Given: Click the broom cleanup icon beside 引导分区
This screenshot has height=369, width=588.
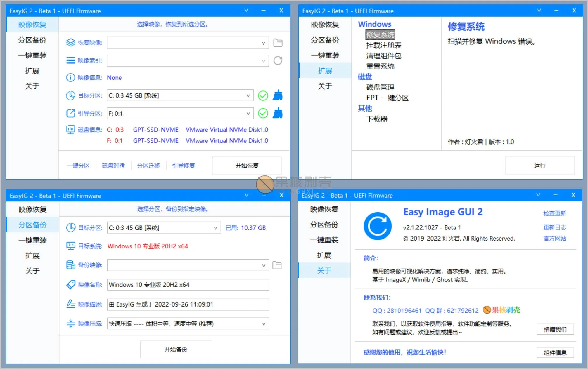Looking at the screenshot, I should [x=277, y=113].
